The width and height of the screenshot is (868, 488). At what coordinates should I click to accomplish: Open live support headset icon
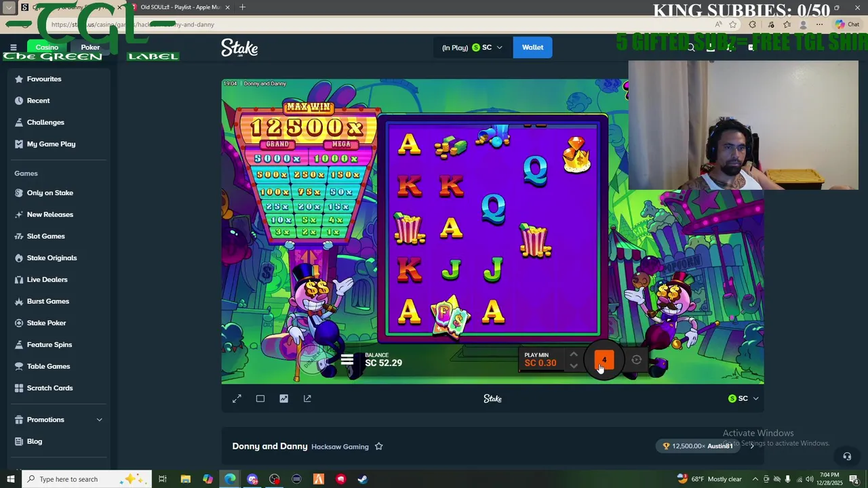847,456
